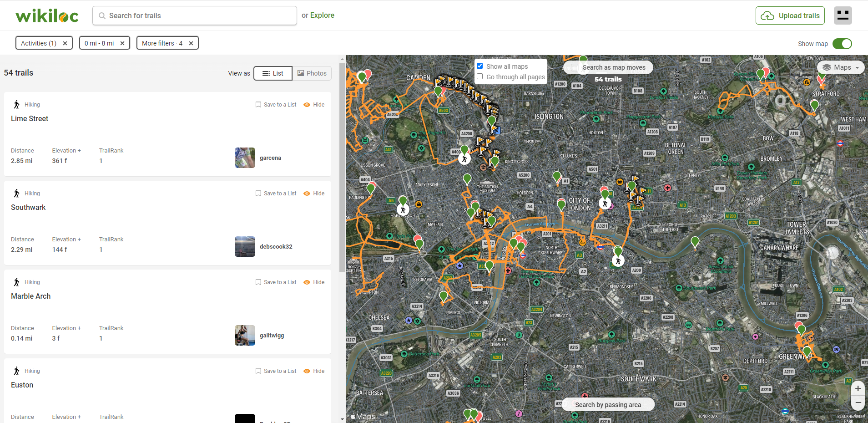Hide the Lime Street trail
Image resolution: width=868 pixels, height=423 pixels.
pos(314,105)
